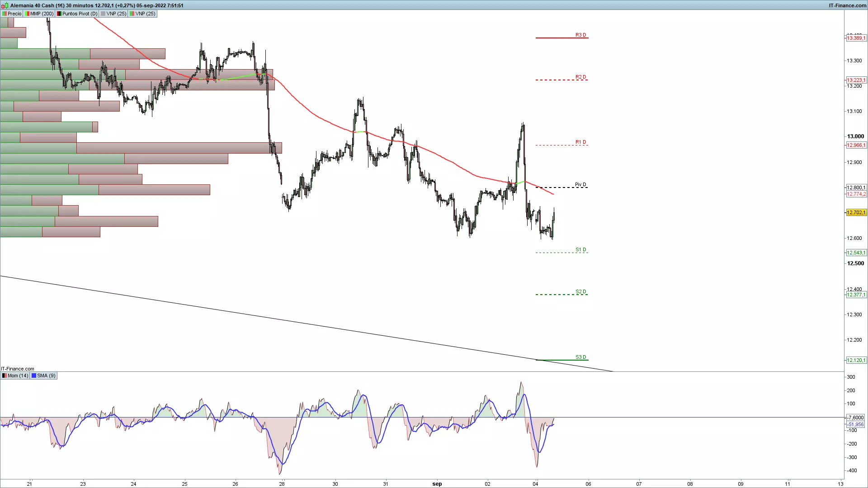Screen dimensions: 868x488
Task: Select the R2 D pivot resistance label
Action: [580, 77]
